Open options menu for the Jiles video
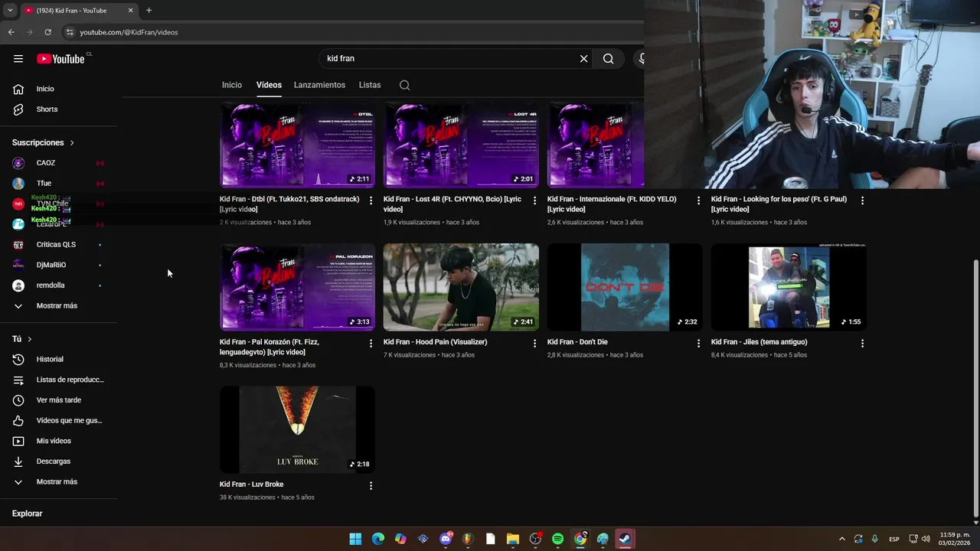 click(862, 344)
